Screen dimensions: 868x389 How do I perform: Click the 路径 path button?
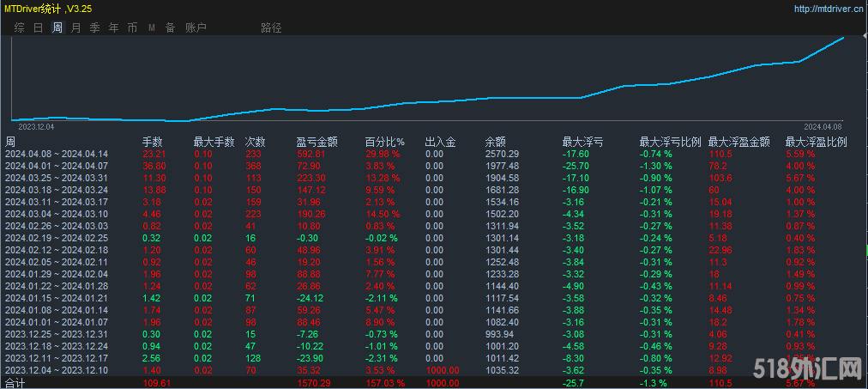tap(271, 27)
